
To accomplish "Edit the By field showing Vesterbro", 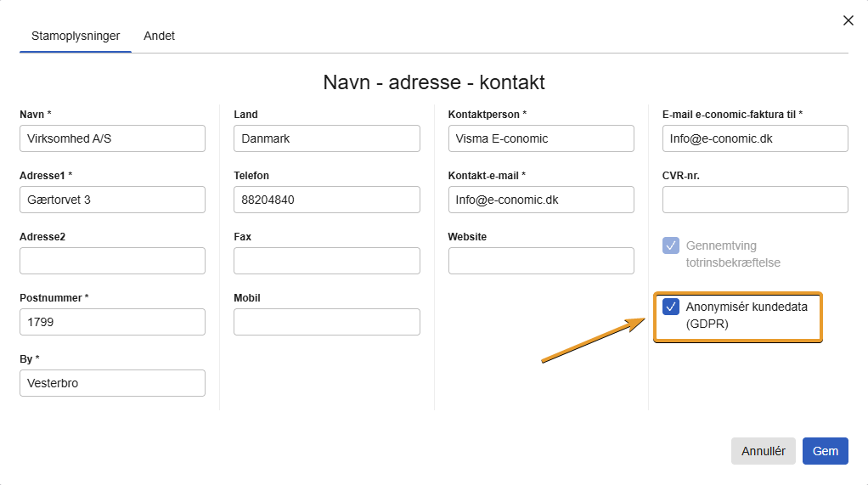I will [112, 383].
